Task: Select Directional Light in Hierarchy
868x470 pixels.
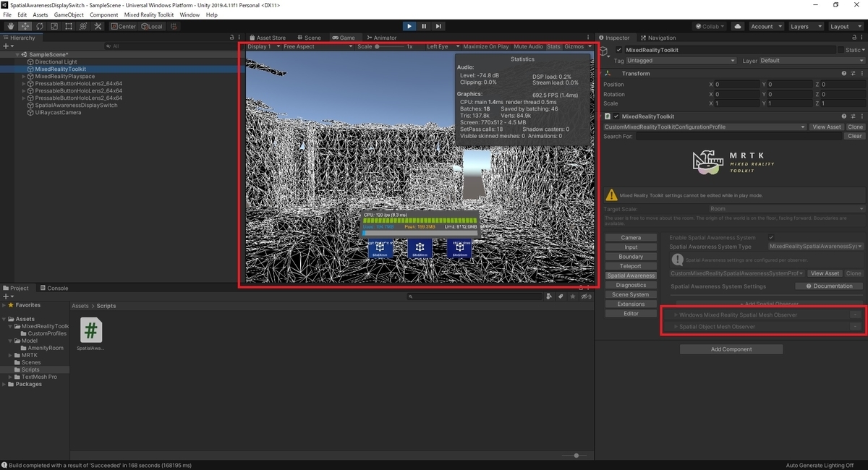Action: click(x=56, y=61)
